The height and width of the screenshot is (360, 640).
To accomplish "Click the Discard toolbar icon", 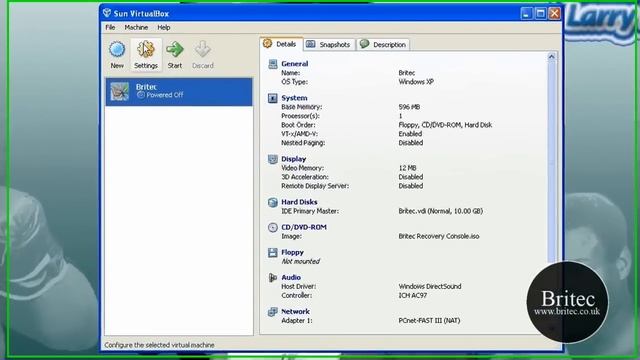I will pos(202,49).
